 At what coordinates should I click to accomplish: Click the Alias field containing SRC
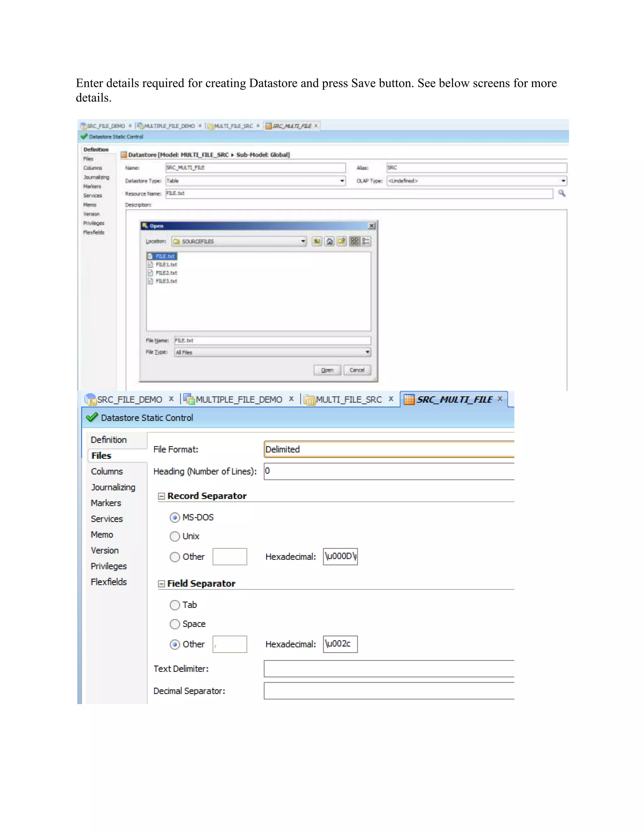476,168
